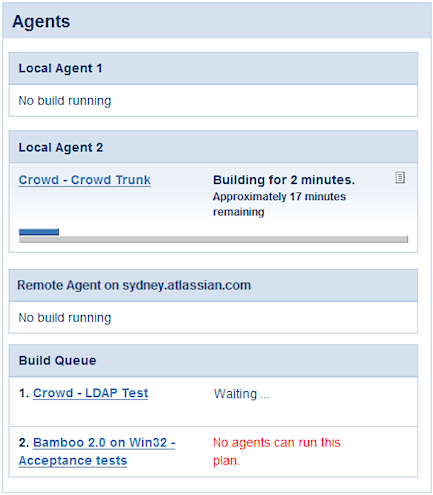This screenshot has height=495, width=433.
Task: Select the Local Agent 1 header
Action: point(213,68)
